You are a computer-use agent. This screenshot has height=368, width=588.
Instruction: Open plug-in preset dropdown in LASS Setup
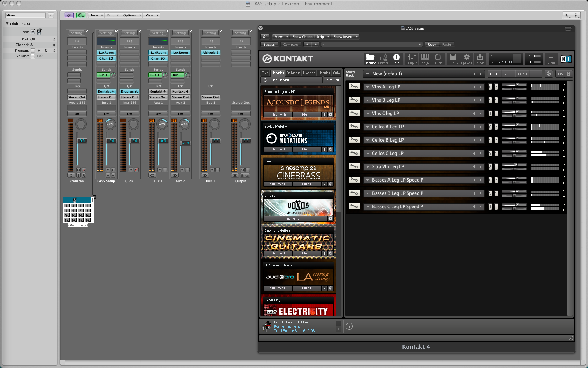coord(372,45)
